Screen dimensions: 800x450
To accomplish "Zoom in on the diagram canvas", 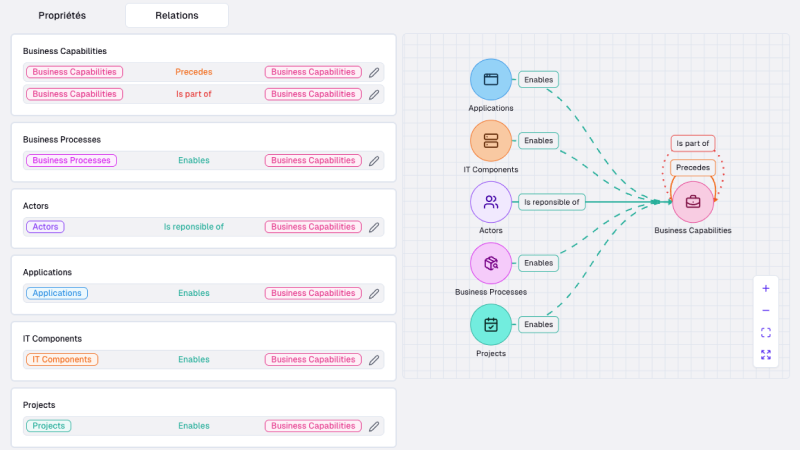I will pos(766,288).
